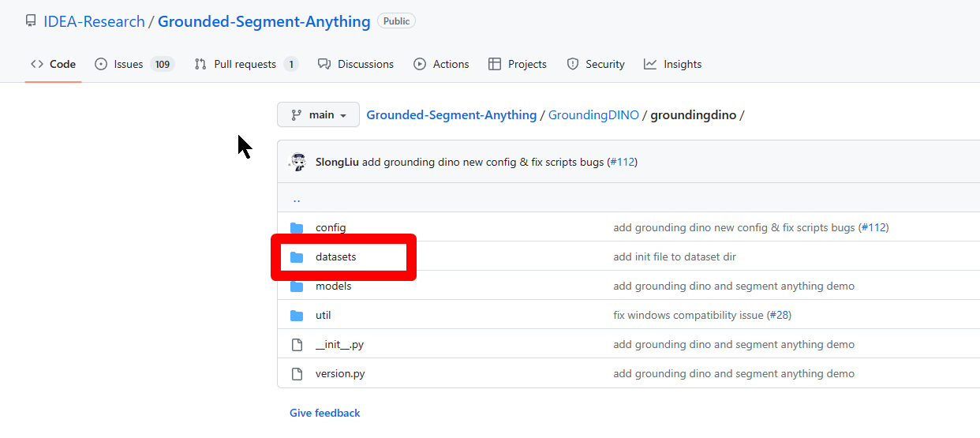The width and height of the screenshot is (980, 438).
Task: Click the version.py file icon
Action: 297,374
